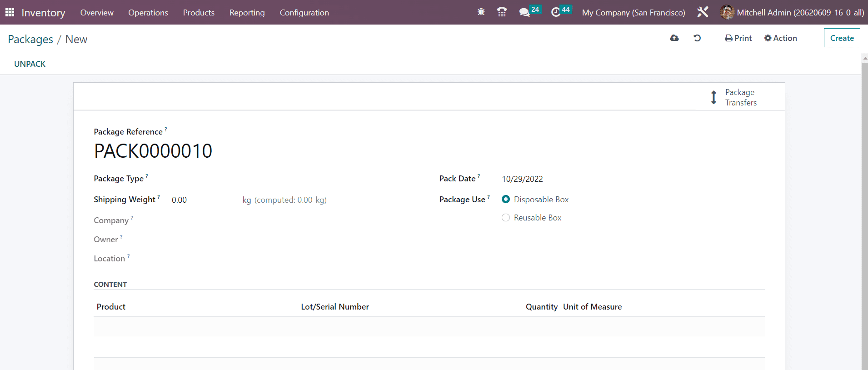The height and width of the screenshot is (370, 868).
Task: Click the debug bug icon
Action: click(x=481, y=12)
